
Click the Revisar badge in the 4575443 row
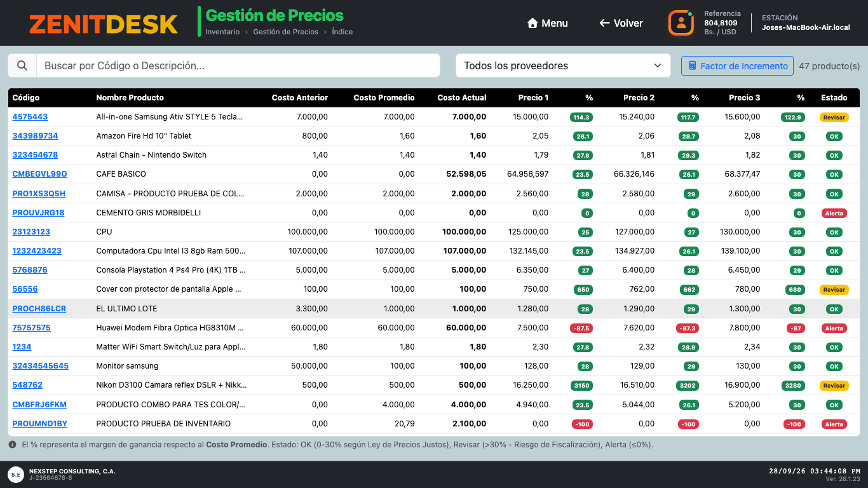pyautogui.click(x=834, y=117)
